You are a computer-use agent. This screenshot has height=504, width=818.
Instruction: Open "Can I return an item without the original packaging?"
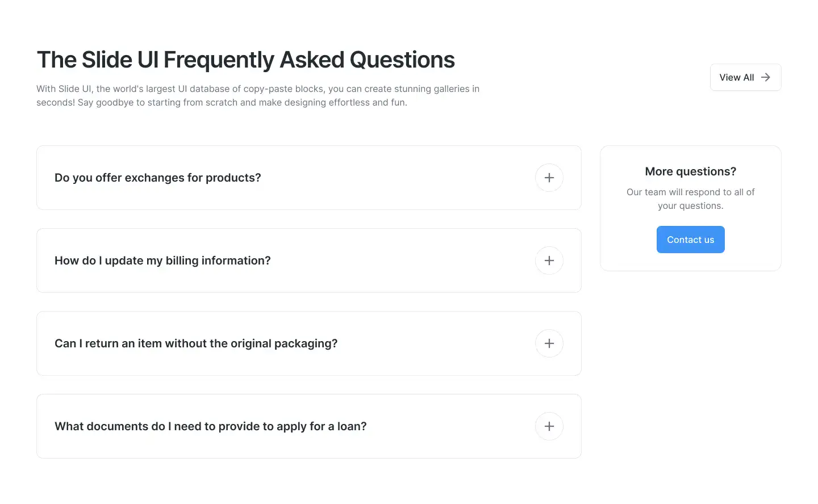(x=196, y=343)
